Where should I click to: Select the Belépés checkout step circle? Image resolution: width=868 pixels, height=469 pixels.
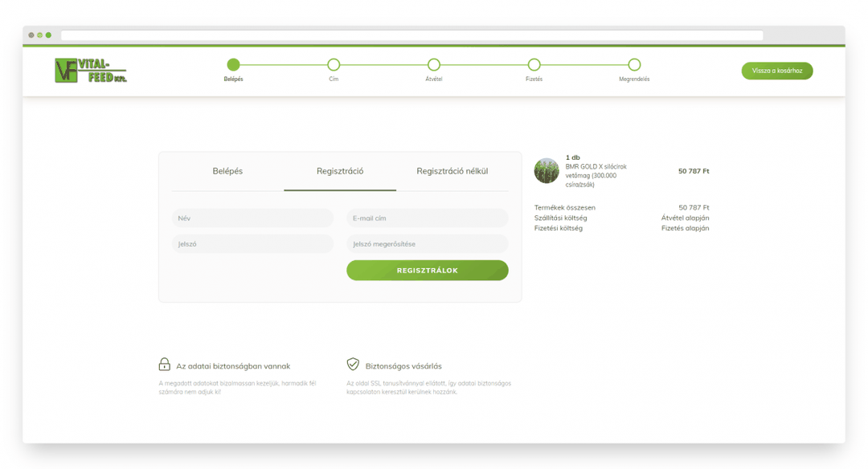click(234, 65)
